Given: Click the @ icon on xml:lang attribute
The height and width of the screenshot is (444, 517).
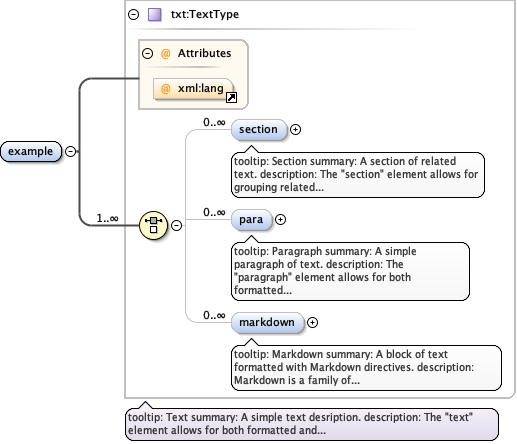Looking at the screenshot, I should coord(165,89).
